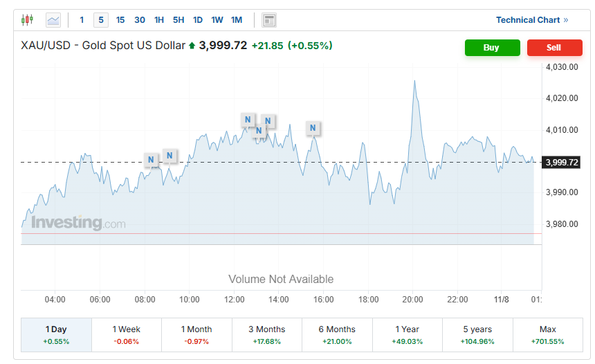Click the 3,999.72 current price axis label

pos(562,163)
